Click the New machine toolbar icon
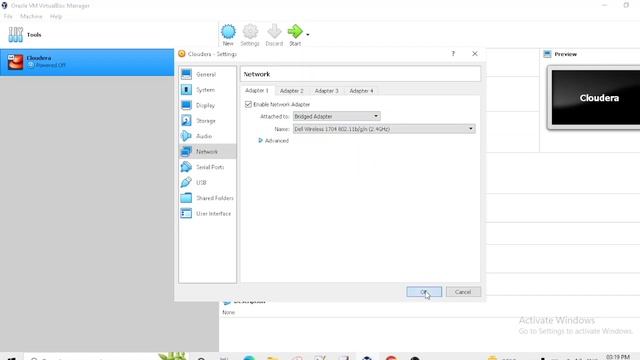This screenshot has width=640, height=360. pos(228,32)
